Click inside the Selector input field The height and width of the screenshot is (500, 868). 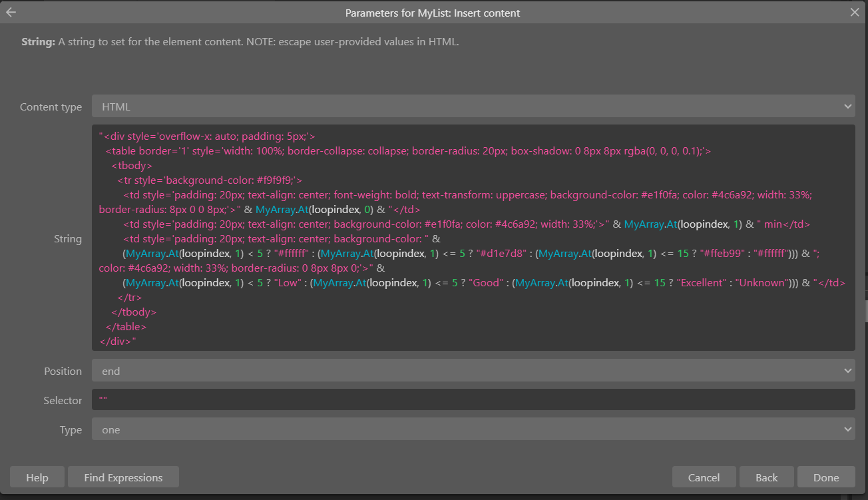[x=473, y=400]
